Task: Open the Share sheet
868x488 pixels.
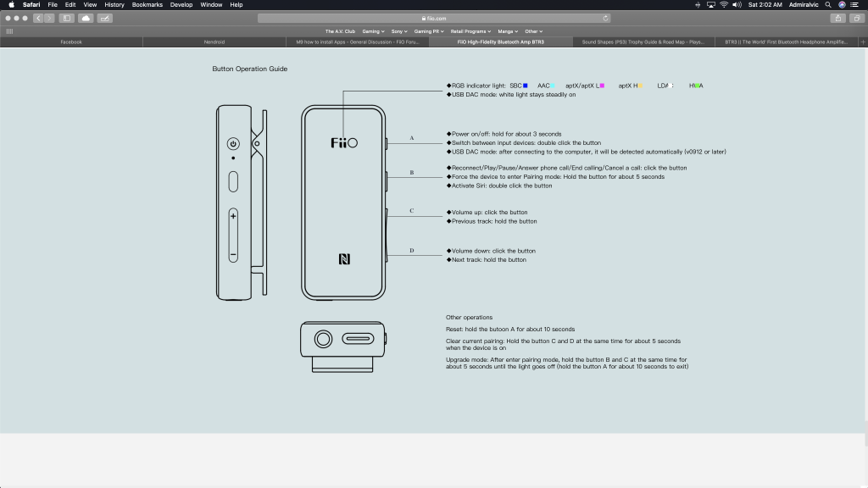Action: 838,19
